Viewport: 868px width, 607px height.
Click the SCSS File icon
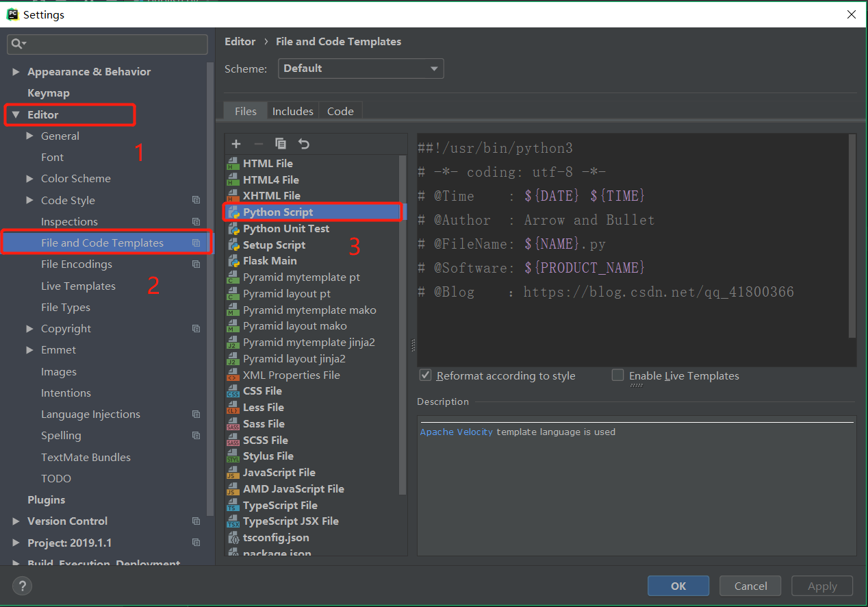pyautogui.click(x=233, y=441)
